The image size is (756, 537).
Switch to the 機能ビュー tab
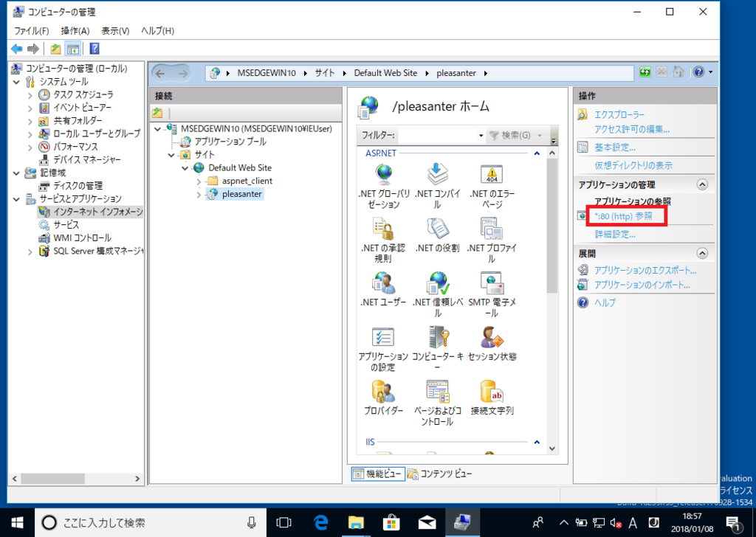tap(377, 474)
